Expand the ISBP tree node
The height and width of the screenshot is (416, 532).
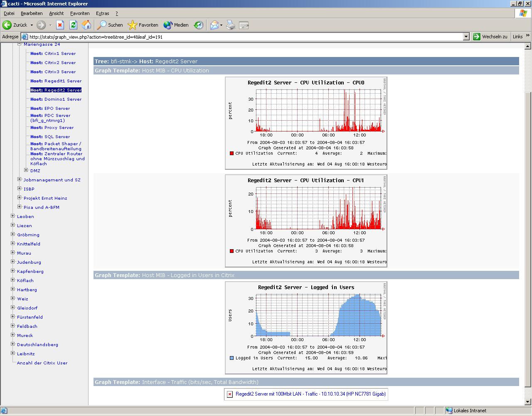(x=19, y=188)
